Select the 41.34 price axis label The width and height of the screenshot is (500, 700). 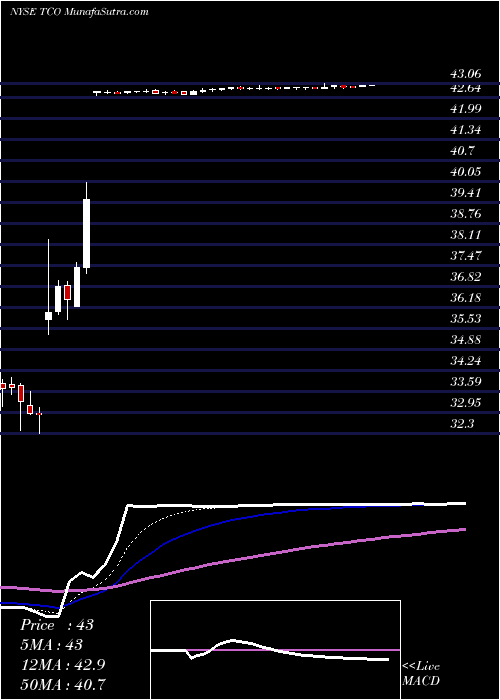[x=466, y=130]
